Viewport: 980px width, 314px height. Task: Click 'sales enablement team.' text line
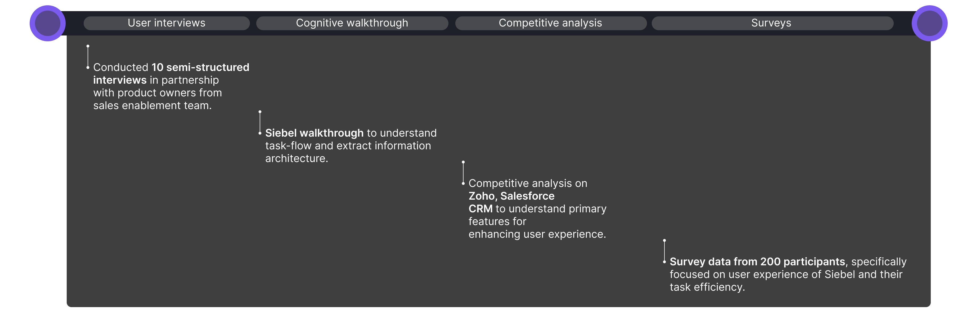(152, 106)
